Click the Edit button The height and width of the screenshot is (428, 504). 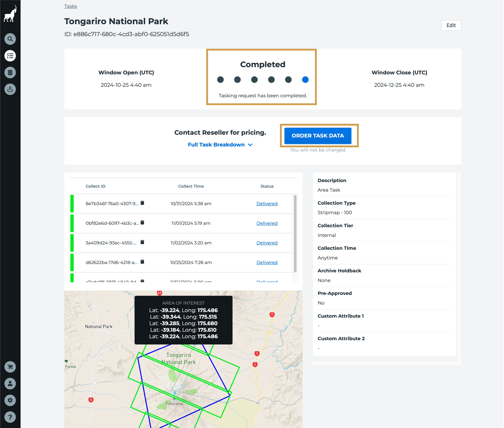(x=451, y=25)
